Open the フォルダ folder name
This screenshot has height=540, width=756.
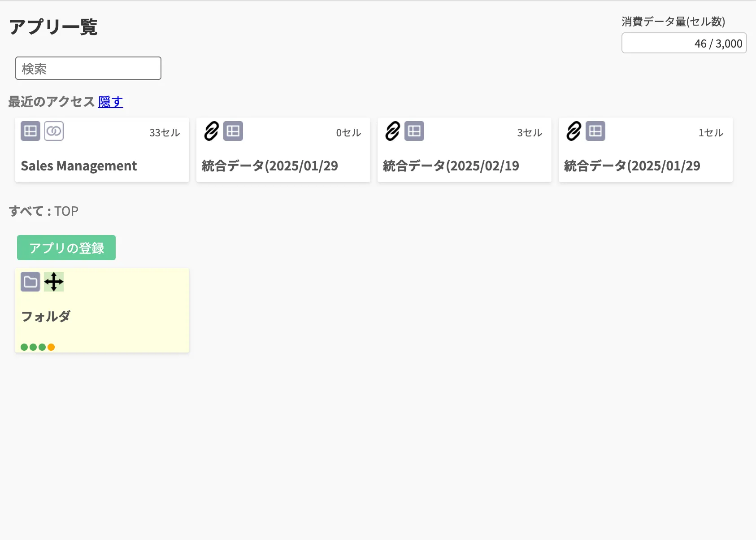(46, 316)
